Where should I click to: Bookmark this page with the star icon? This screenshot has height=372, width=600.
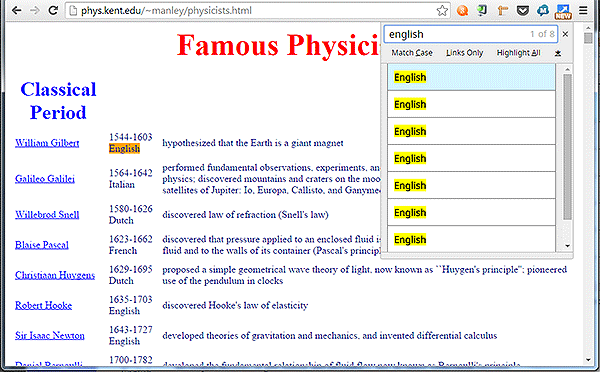click(x=442, y=10)
